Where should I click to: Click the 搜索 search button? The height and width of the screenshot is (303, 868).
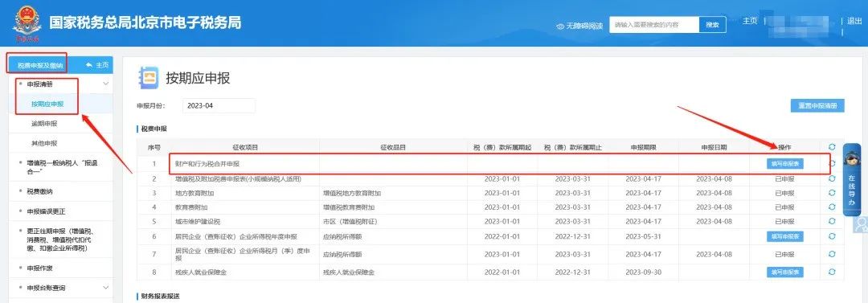[x=712, y=25]
